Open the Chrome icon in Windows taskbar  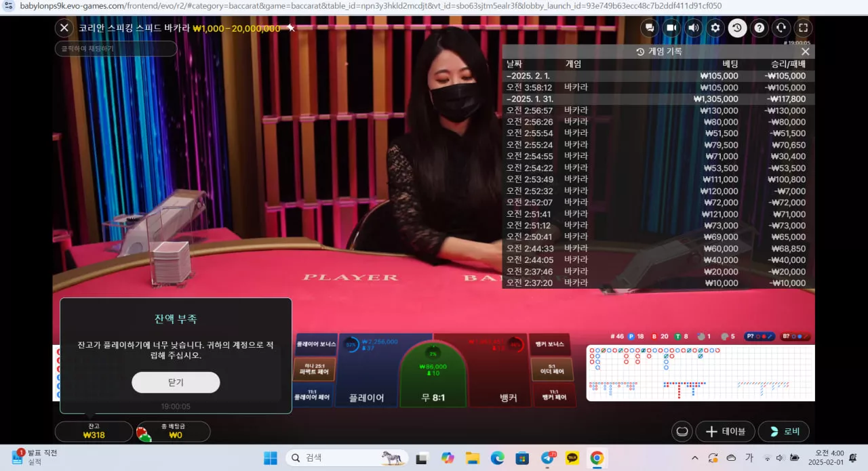[x=597, y=458]
